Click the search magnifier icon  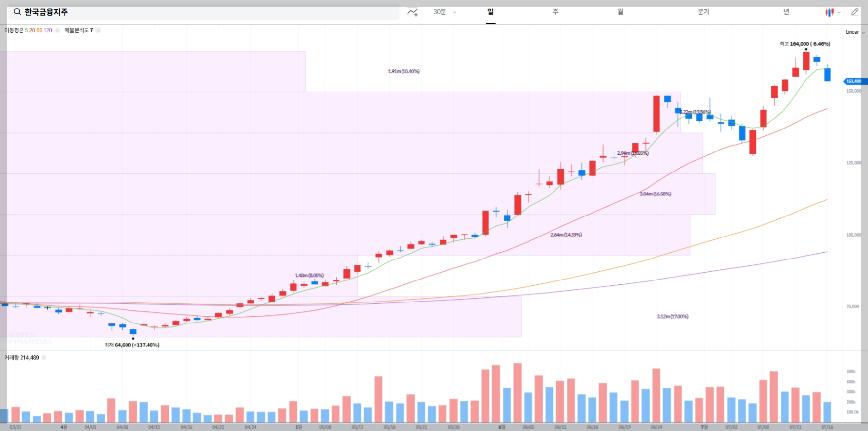(17, 12)
